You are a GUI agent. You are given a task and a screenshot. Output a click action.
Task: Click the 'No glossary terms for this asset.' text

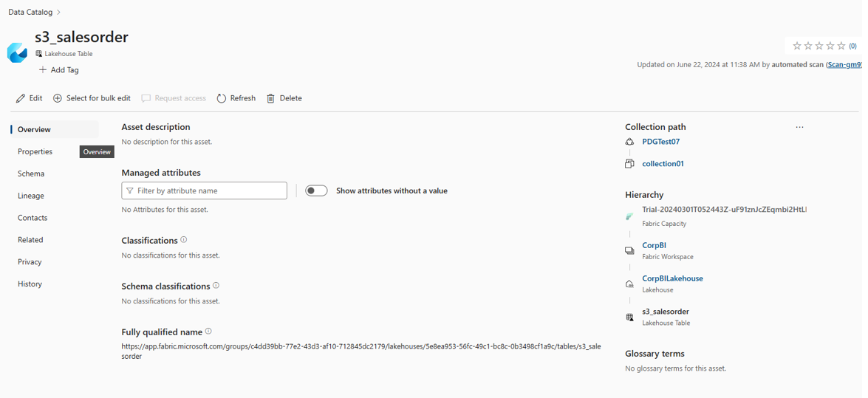click(675, 368)
